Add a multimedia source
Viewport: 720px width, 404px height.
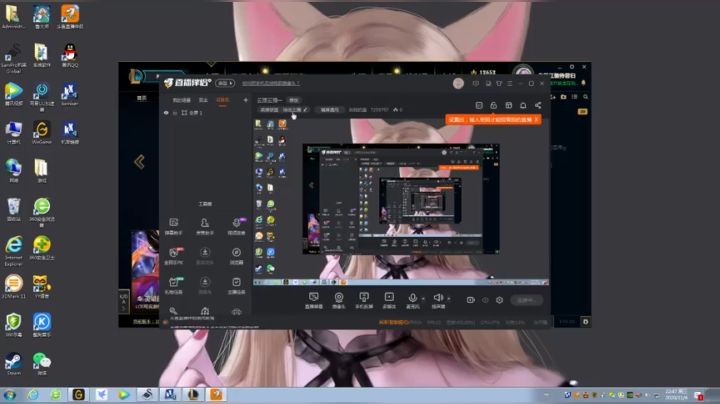tap(389, 300)
